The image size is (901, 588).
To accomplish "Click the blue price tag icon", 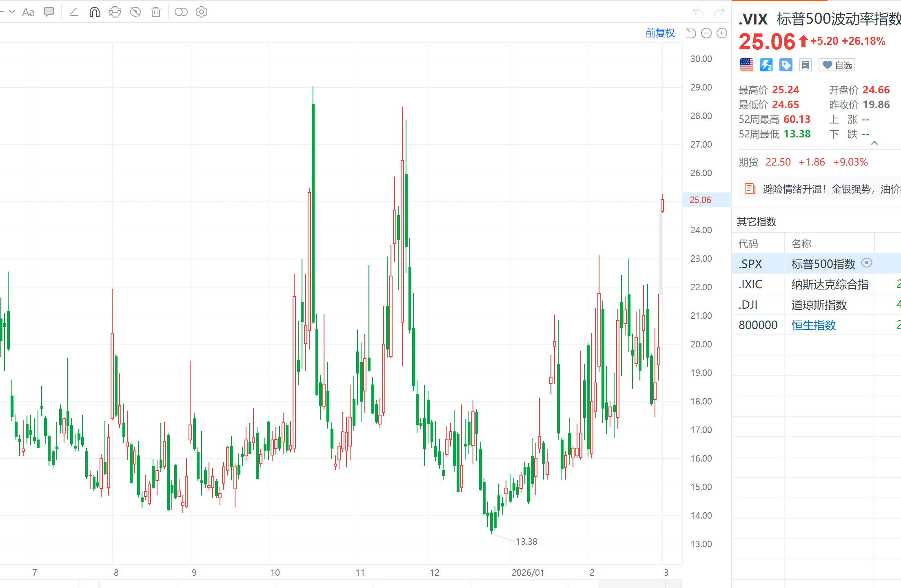I will (x=786, y=65).
